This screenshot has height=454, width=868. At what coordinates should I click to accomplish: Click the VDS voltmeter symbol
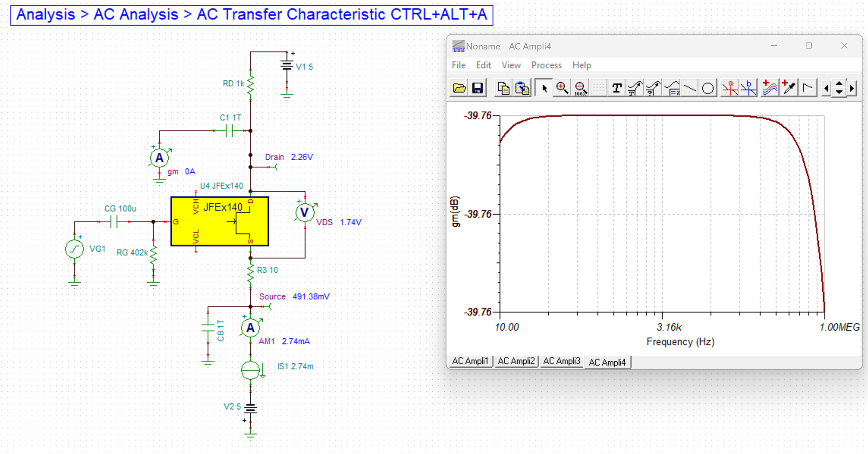point(305,213)
